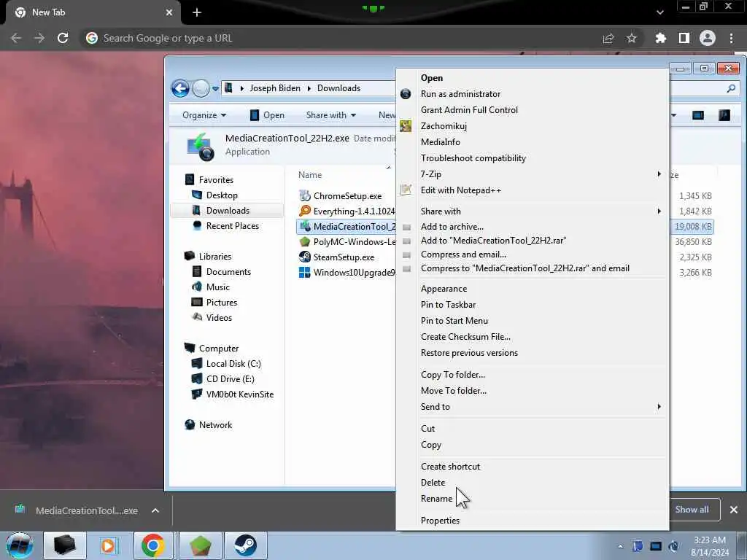The width and height of the screenshot is (747, 560).
Task: Open the Send to submenu
Action: 531,407
